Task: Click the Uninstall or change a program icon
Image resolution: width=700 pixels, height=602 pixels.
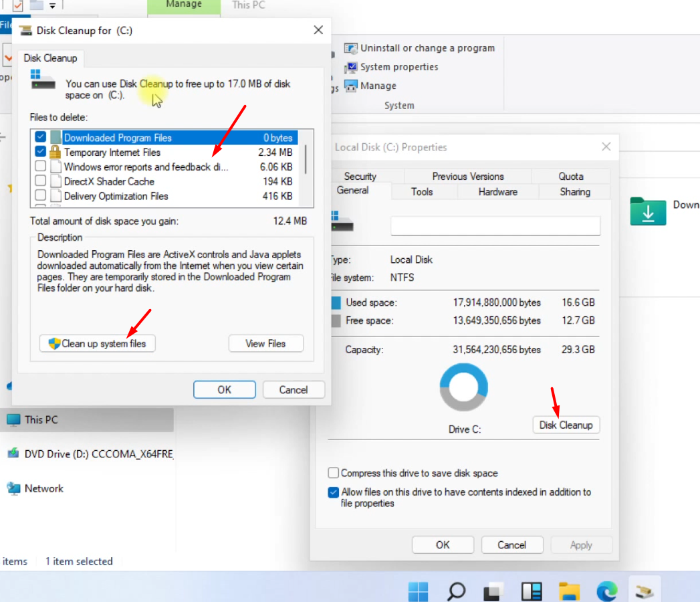Action: pos(350,47)
